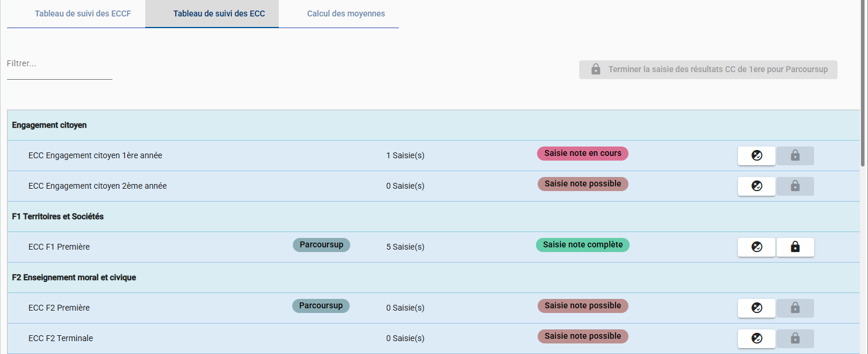Click lock icon for ECC Engagement citoyen 1ère année
Image resolution: width=868 pixels, height=354 pixels.
[x=795, y=156]
